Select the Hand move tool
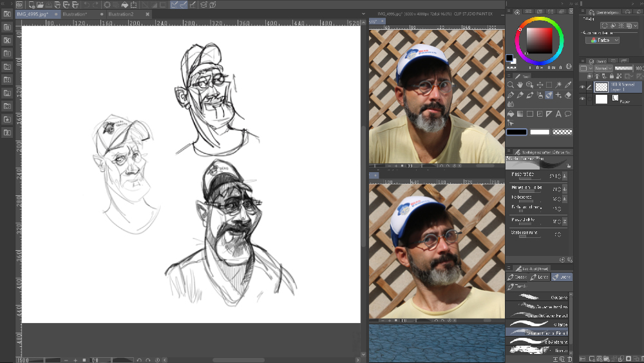This screenshot has width=644, height=363. 520,85
